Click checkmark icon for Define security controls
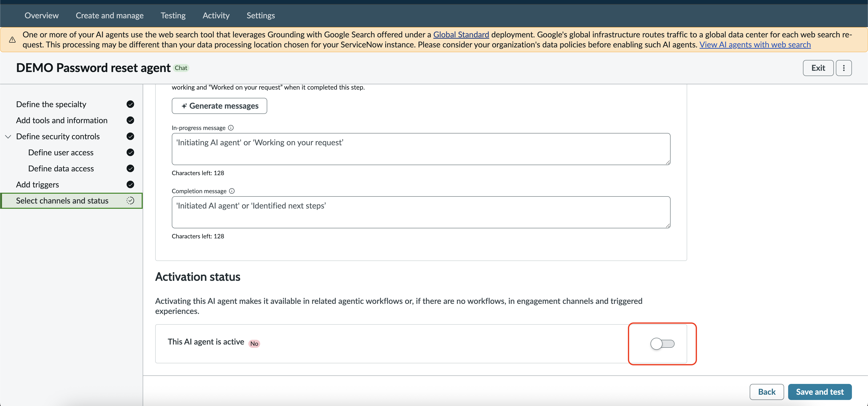 [130, 136]
